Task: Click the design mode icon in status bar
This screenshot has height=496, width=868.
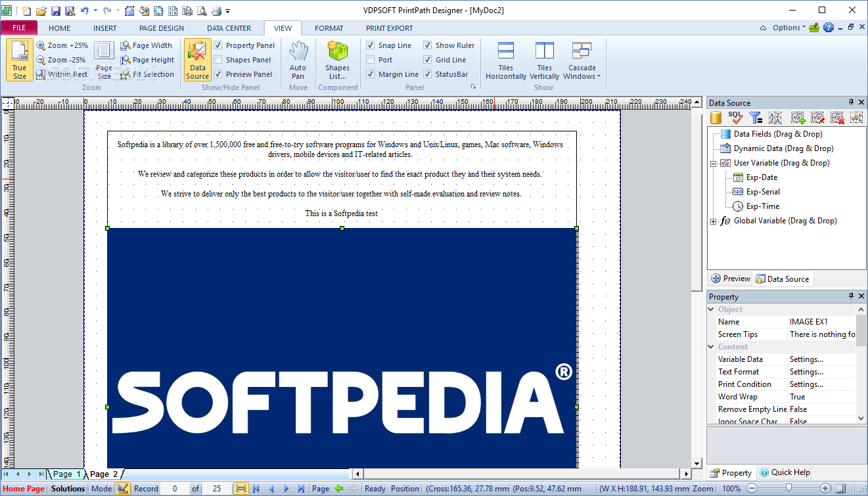Action: [x=123, y=488]
